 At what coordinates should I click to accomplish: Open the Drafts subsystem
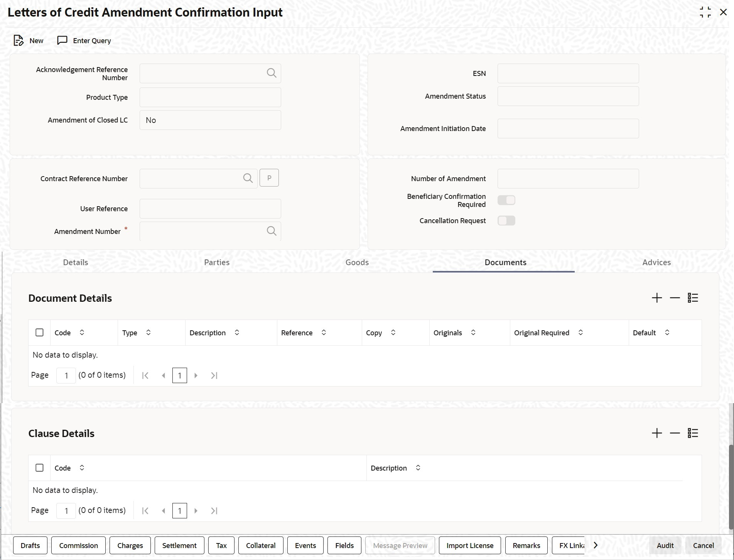[x=30, y=545]
